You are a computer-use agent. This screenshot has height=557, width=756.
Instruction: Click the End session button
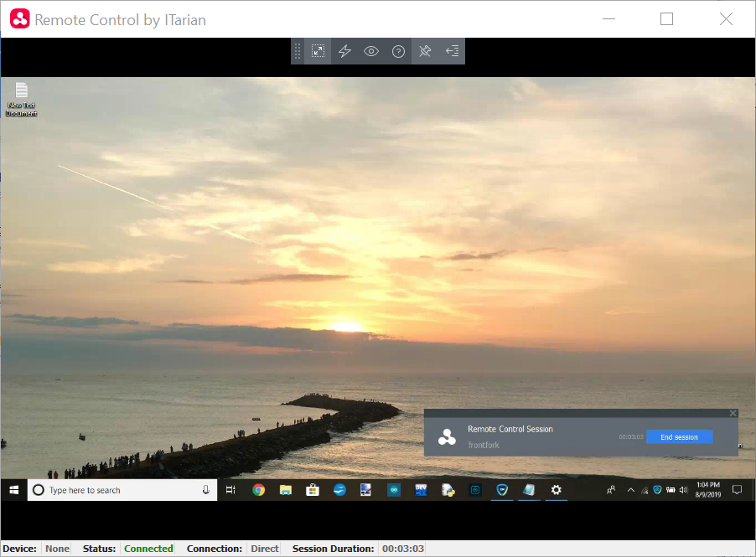pyautogui.click(x=679, y=437)
